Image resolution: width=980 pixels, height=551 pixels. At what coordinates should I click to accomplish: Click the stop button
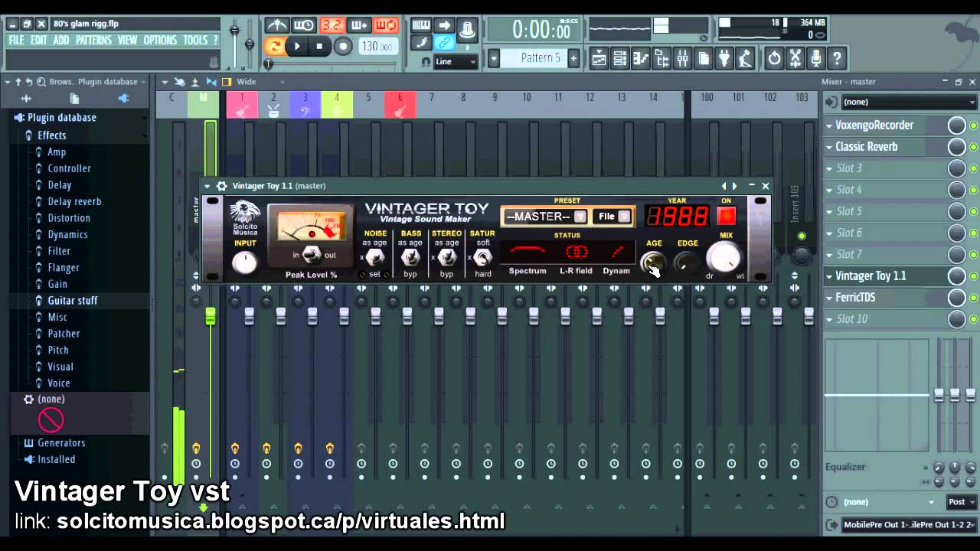[x=319, y=46]
